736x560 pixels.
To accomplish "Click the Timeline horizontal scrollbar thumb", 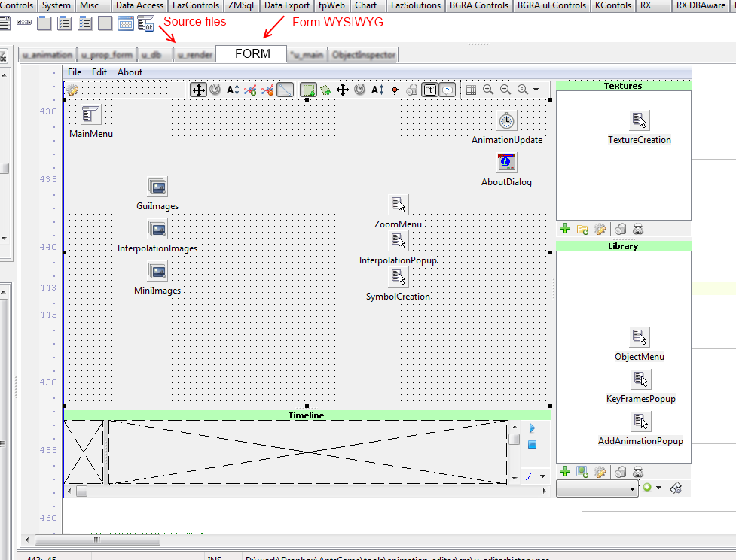I will point(81,491).
